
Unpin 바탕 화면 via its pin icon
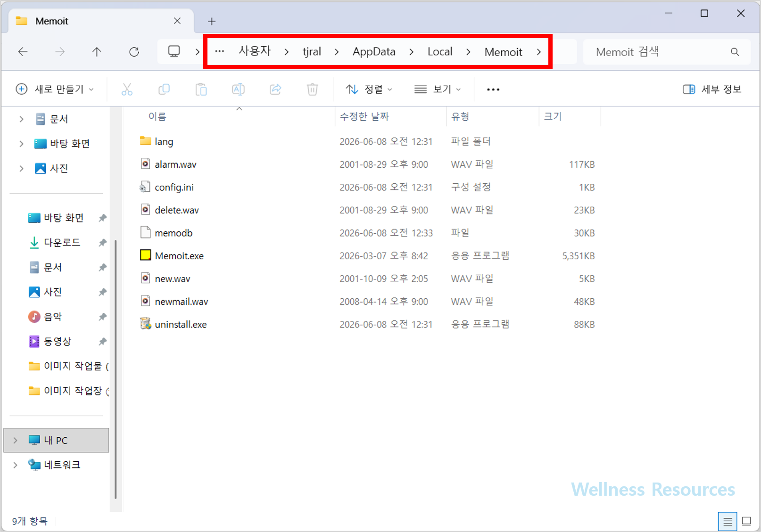[102, 218]
